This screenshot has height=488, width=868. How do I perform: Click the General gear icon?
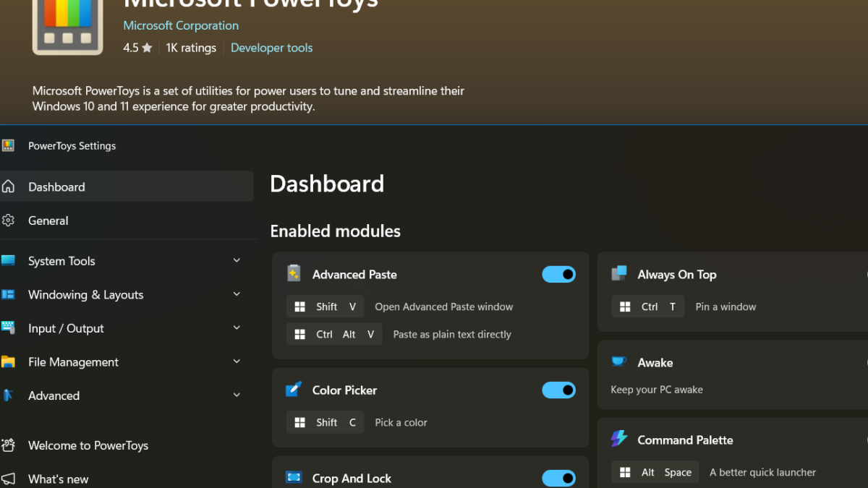click(8, 221)
